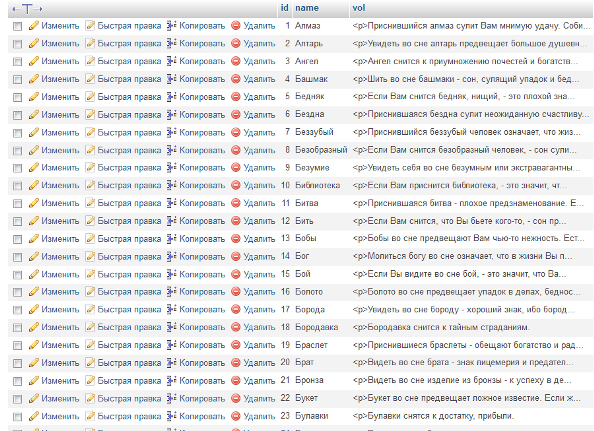The width and height of the screenshot is (594, 431).
Task: Click the quick edit icon in Бронза row
Action: click(90, 381)
